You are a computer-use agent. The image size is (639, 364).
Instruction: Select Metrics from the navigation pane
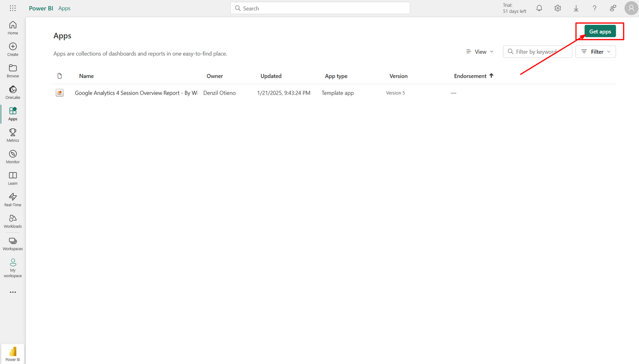tap(12, 135)
